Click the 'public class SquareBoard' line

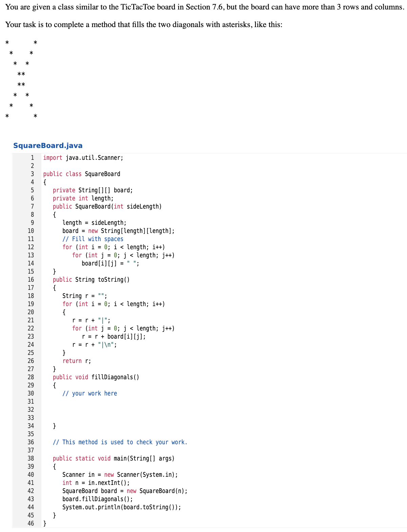tap(82, 174)
